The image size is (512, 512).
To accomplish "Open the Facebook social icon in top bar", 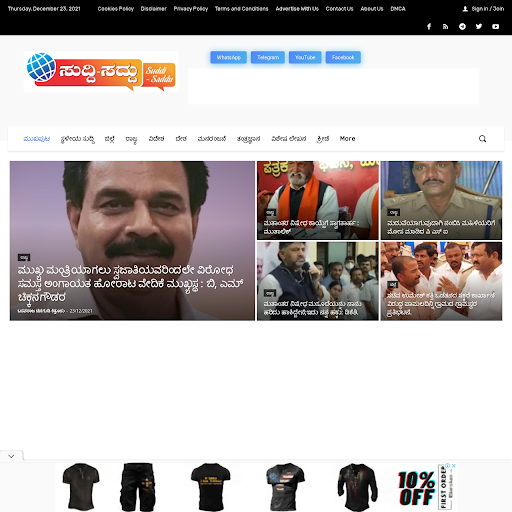I will (429, 26).
